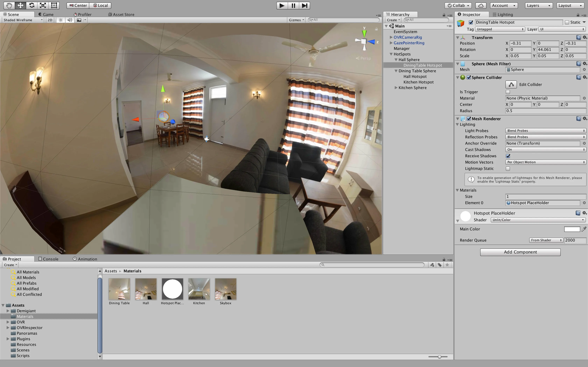588x367 pixels.
Task: Click the Step forward button
Action: coord(304,5)
